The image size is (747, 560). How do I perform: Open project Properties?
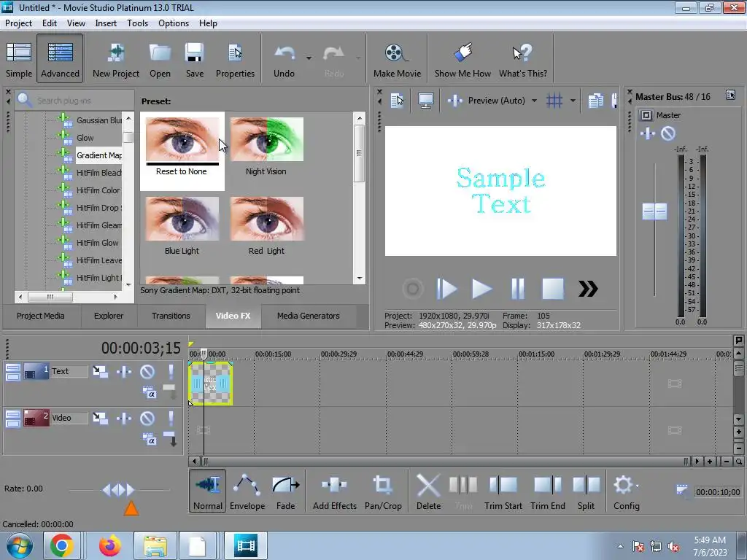click(235, 60)
